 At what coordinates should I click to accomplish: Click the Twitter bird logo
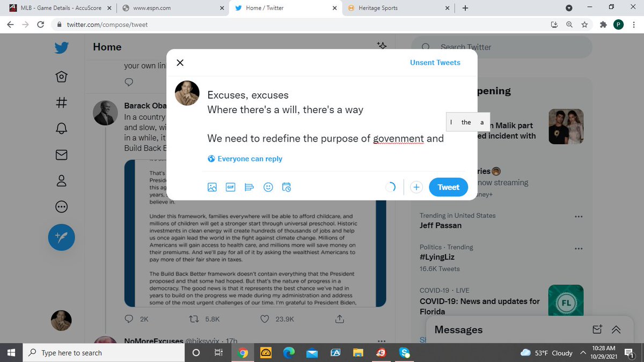click(x=61, y=48)
